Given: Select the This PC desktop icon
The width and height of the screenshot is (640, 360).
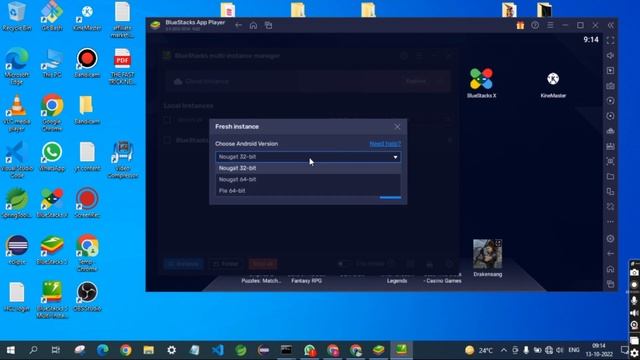Looking at the screenshot, I should tap(52, 63).
